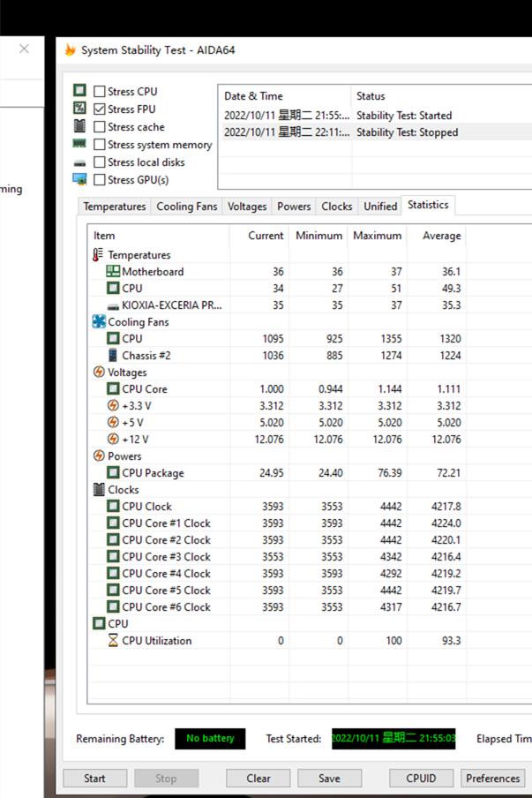Click the thermometer icon beside Temperatures
This screenshot has width=532, height=798.
98,255
